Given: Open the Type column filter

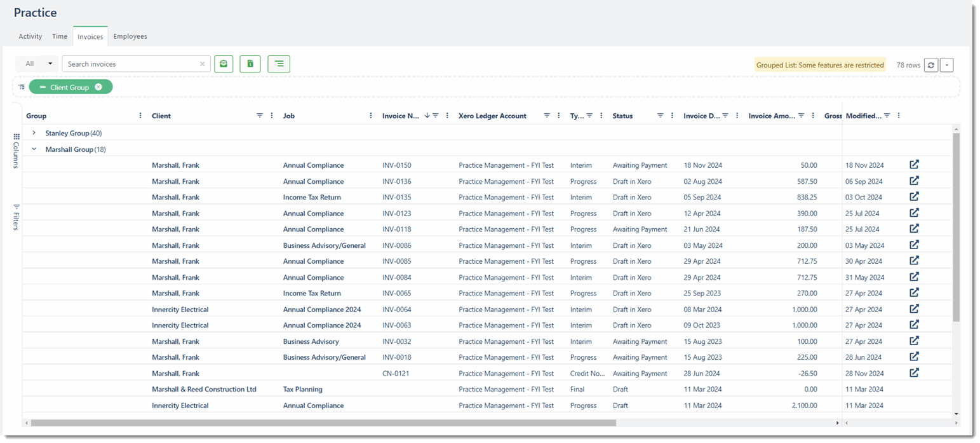Looking at the screenshot, I should pos(589,116).
